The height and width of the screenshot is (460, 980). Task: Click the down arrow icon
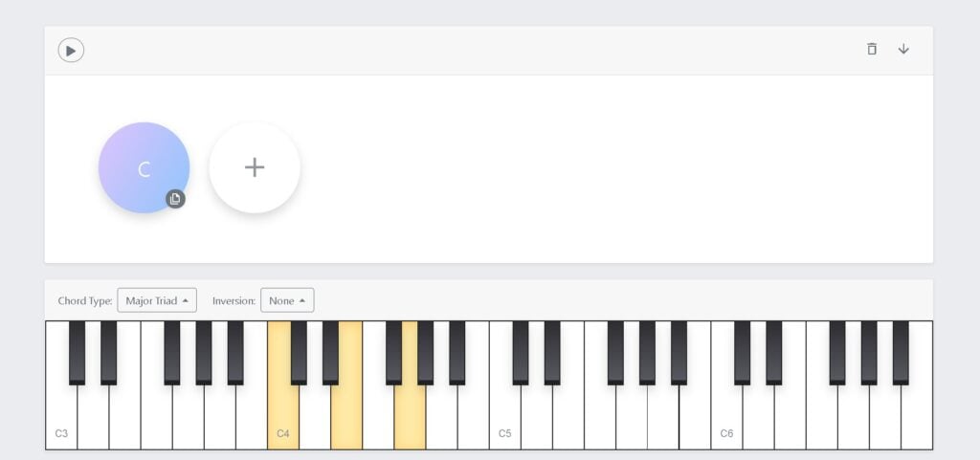coord(903,49)
